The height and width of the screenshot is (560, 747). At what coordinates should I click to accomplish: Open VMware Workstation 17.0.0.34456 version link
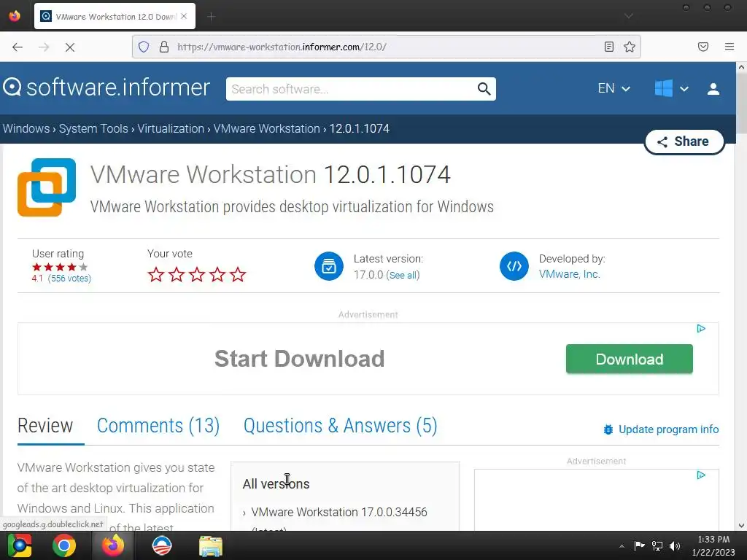(x=339, y=513)
